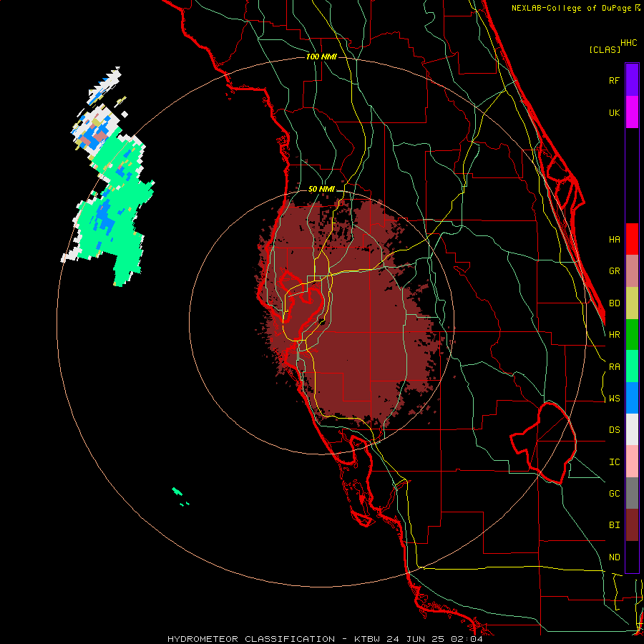Click the 'DS' legend label
The image size is (644, 644).
pos(614,430)
